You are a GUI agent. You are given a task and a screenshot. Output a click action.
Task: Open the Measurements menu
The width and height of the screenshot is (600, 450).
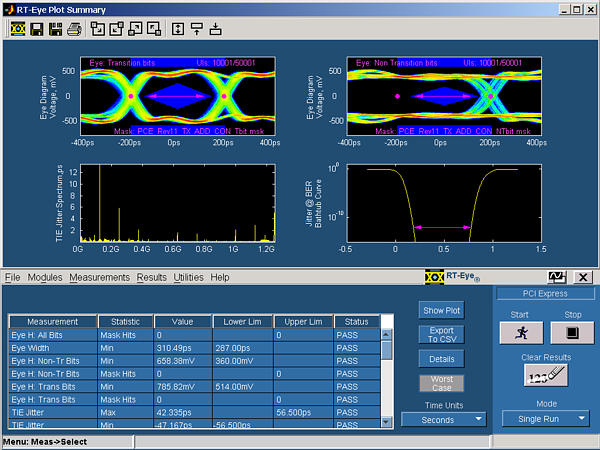[x=99, y=277]
